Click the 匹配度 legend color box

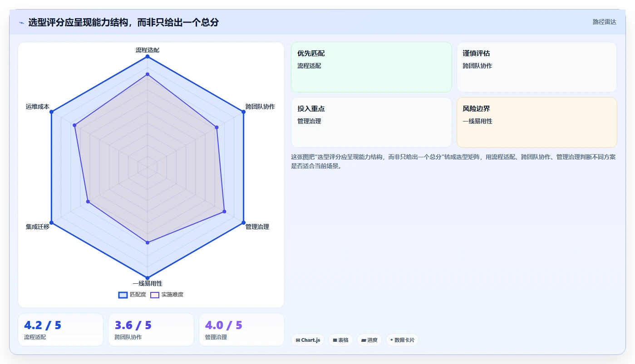[123, 295]
